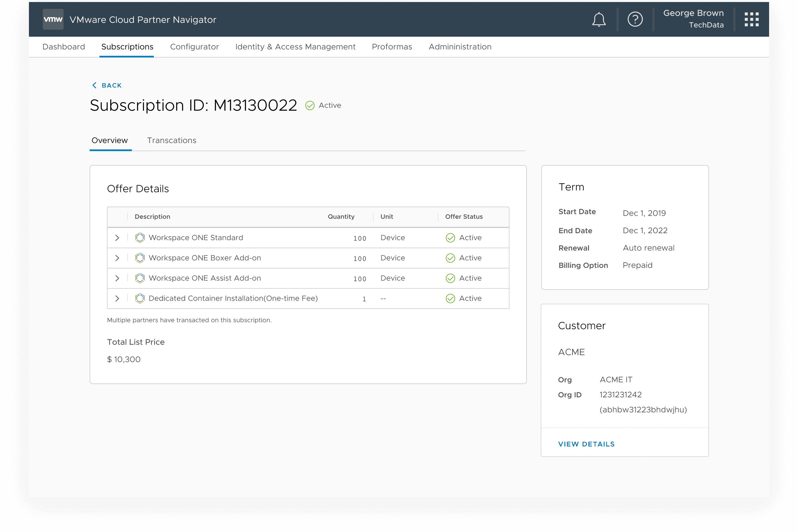Screen dimensions: 798x532
Task: Click the Dedicated Container Installation product icon
Action: 140,299
